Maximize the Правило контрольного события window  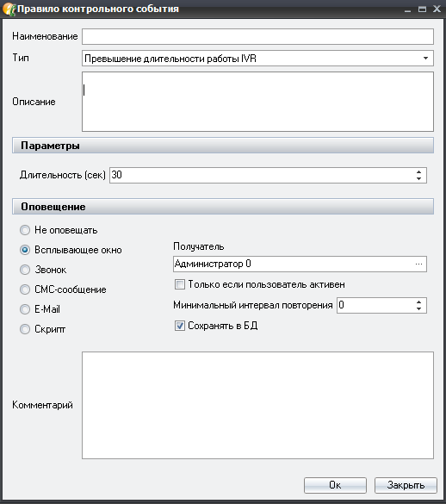pos(422,9)
